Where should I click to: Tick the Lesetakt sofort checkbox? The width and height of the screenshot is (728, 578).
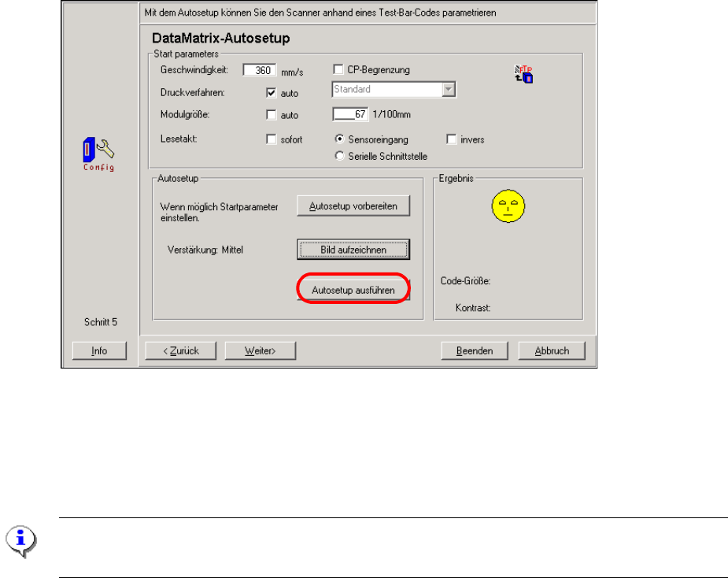click(272, 139)
